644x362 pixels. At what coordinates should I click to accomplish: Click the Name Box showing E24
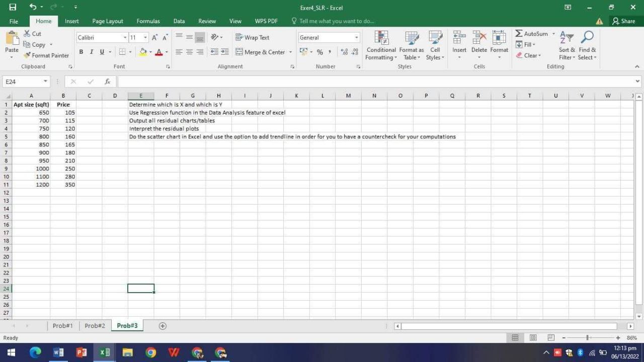click(x=23, y=81)
